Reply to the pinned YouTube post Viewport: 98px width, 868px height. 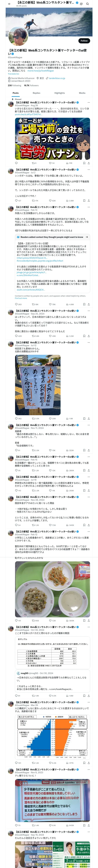16,163
